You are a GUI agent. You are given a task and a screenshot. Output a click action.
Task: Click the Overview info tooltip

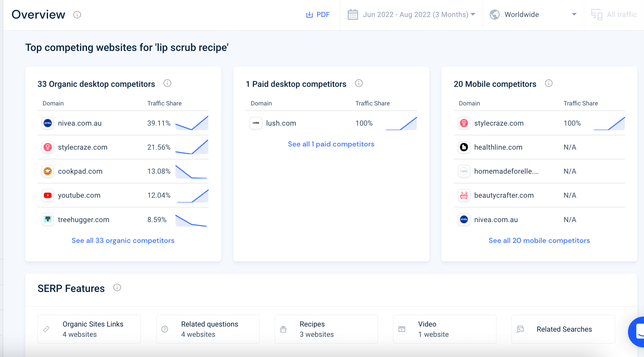point(77,14)
